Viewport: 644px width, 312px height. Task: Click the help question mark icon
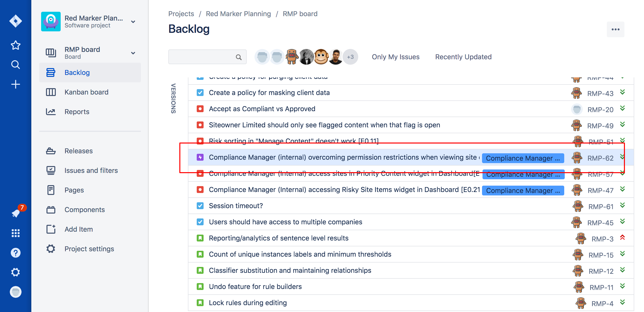(15, 253)
